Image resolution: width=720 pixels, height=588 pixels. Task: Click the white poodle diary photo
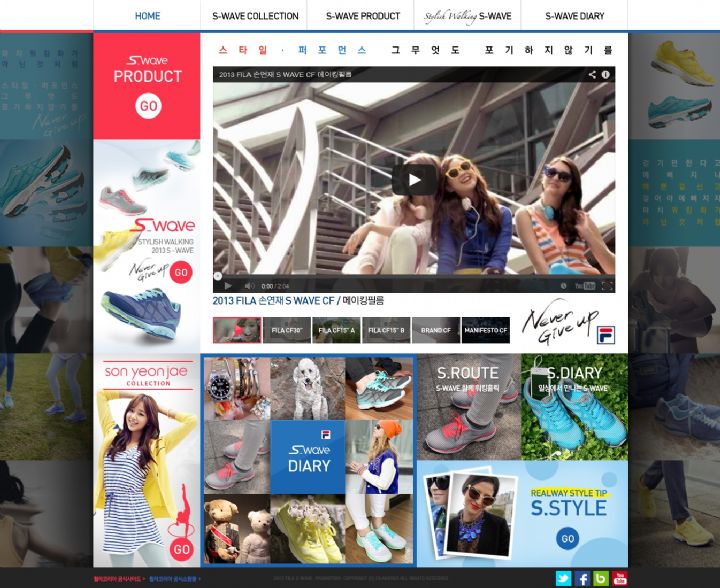[308, 389]
